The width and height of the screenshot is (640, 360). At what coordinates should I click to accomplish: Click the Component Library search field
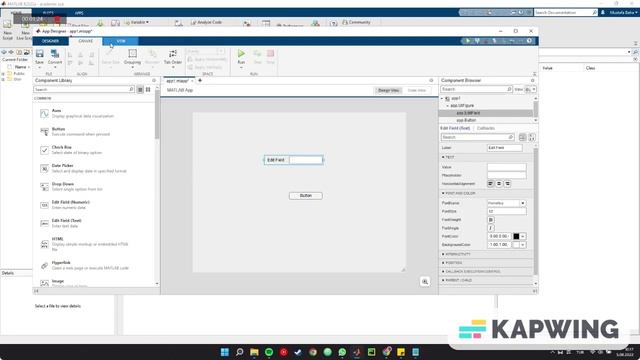[x=84, y=89]
